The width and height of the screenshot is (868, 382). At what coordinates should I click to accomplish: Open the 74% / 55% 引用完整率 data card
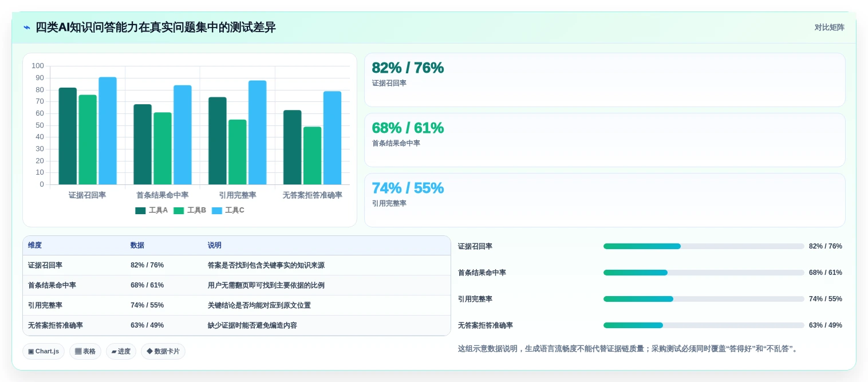click(605, 200)
